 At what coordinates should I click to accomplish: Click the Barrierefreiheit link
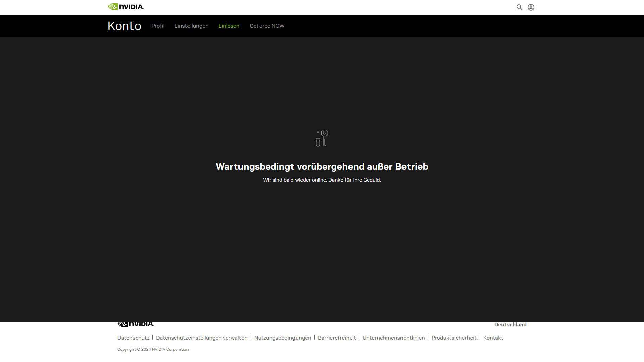(x=337, y=338)
